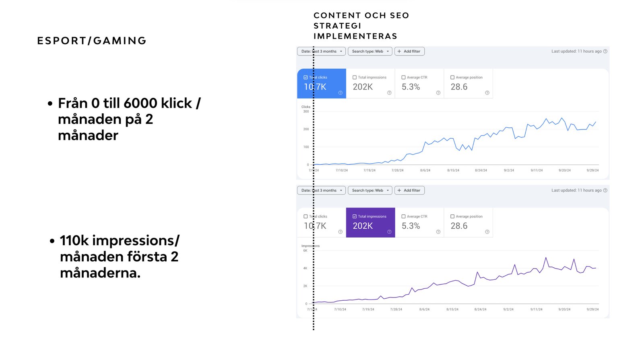Click Average CTR help icon in impressions panel

coord(438,232)
